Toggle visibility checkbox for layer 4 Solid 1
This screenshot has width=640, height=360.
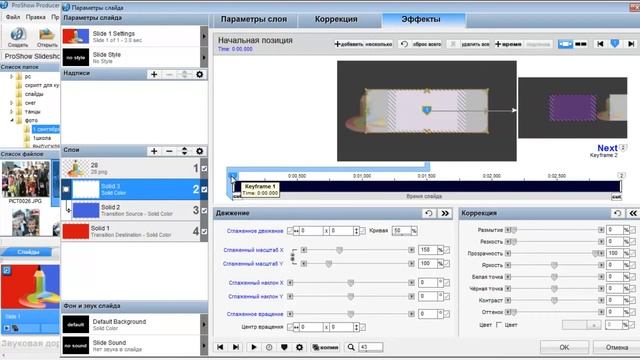coord(204,231)
